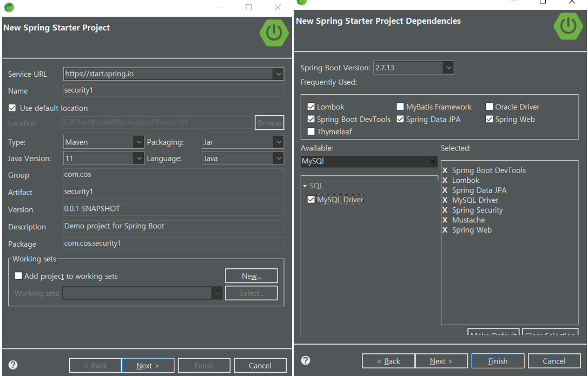Click Cancel in Dependencies dialog

[554, 361]
